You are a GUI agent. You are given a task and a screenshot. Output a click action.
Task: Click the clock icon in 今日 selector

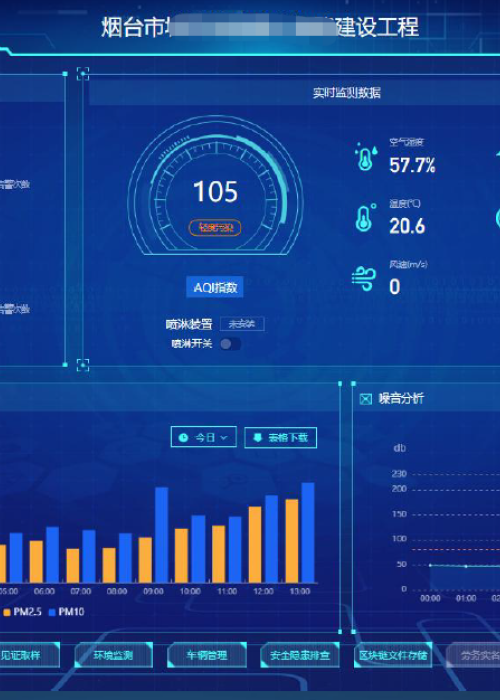pos(183,438)
